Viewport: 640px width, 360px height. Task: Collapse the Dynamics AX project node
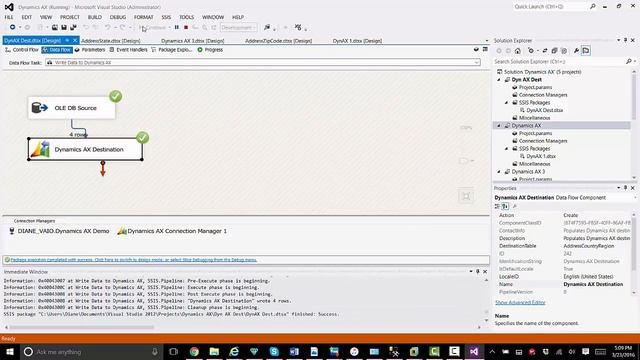499,126
